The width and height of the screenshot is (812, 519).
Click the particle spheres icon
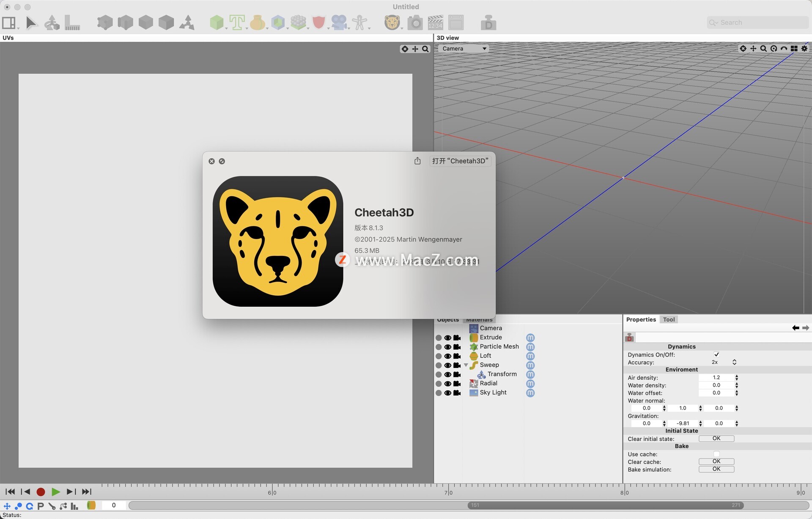point(298,22)
